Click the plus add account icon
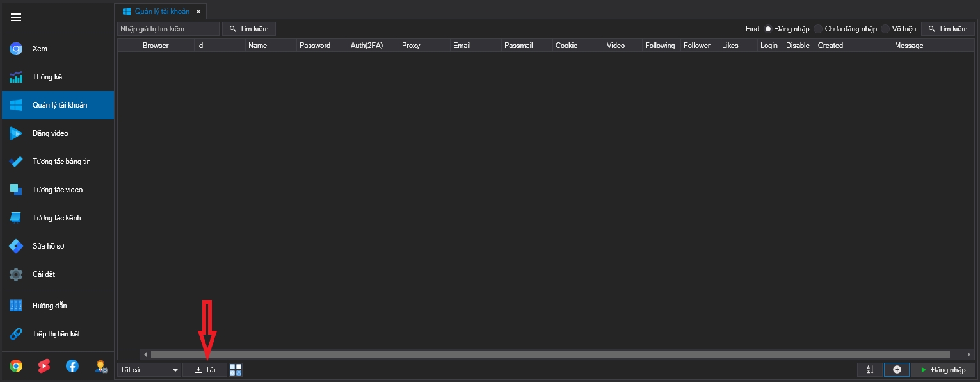This screenshot has width=980, height=382. click(896, 370)
